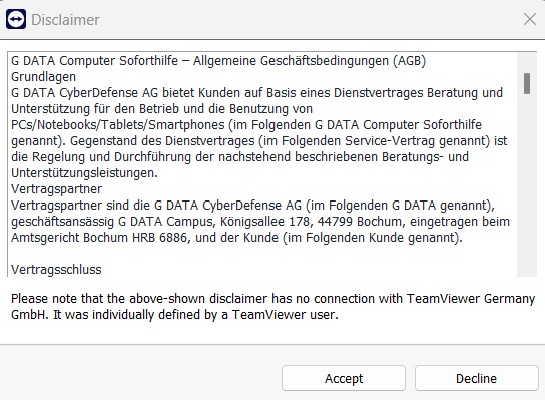
Task: Click the "Unterstützungsleistungen." line
Action: click(84, 173)
